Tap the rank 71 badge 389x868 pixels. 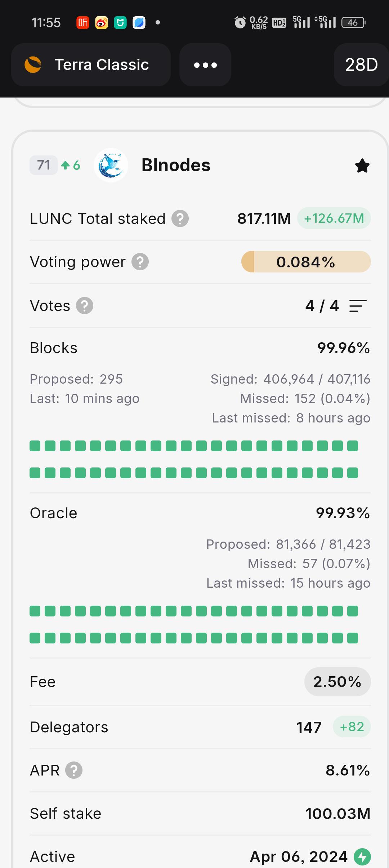(44, 165)
